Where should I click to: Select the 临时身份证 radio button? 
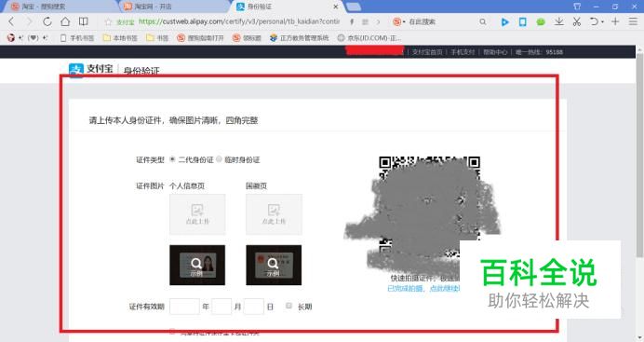[x=219, y=159]
